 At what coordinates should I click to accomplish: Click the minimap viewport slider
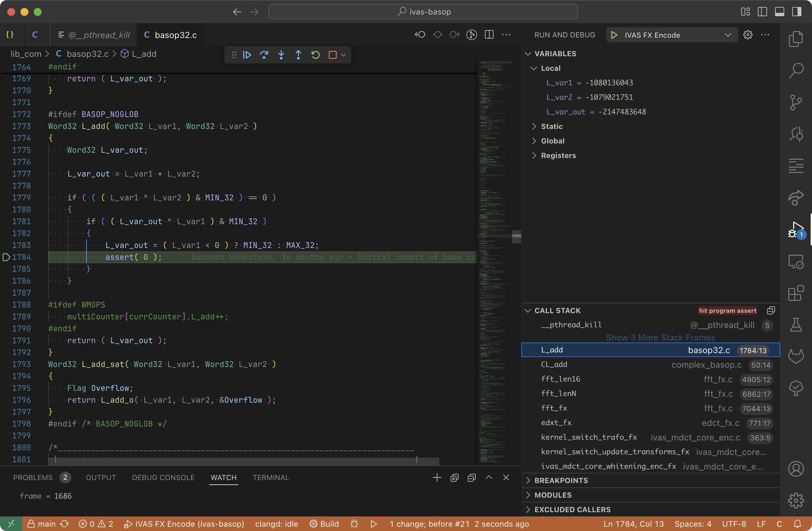pyautogui.click(x=495, y=235)
